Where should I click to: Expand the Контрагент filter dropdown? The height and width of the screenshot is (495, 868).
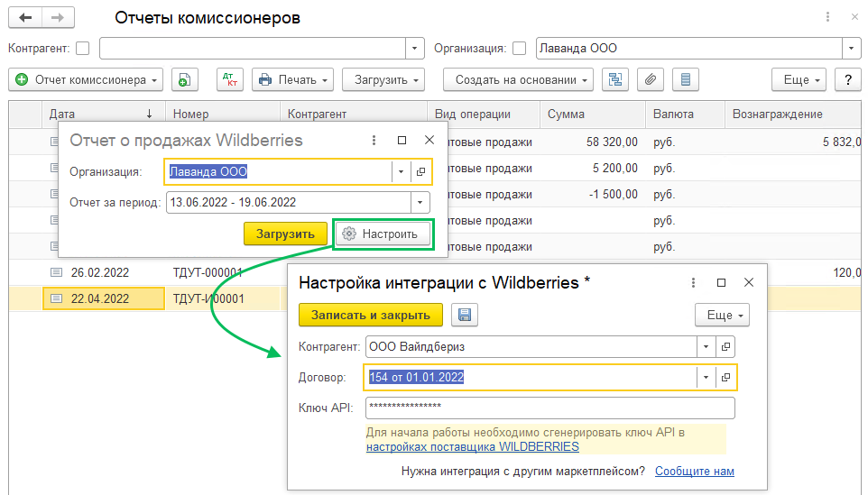tap(415, 49)
